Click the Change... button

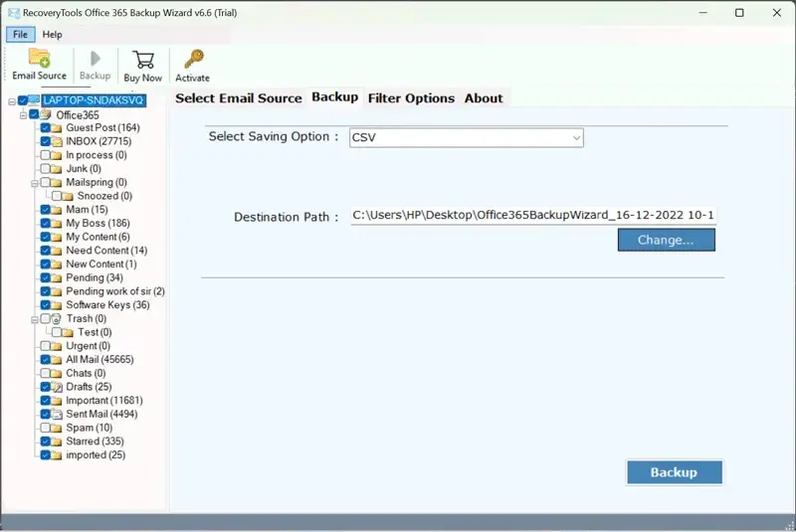tap(666, 240)
